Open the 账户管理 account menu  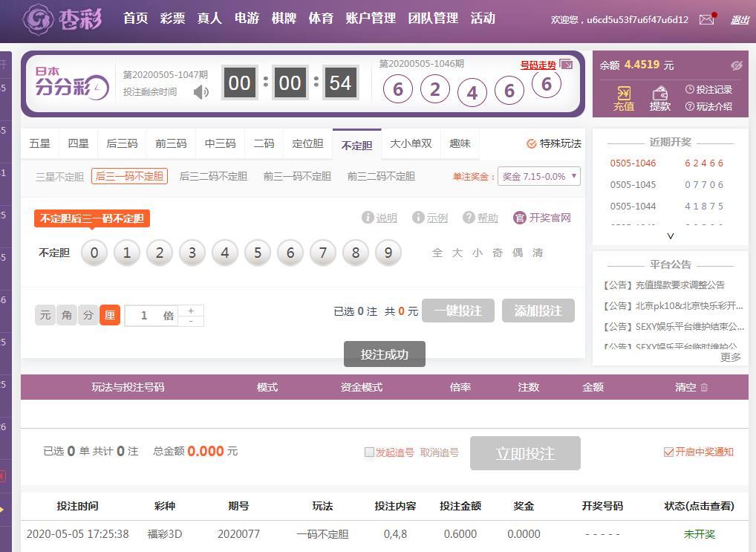point(371,19)
